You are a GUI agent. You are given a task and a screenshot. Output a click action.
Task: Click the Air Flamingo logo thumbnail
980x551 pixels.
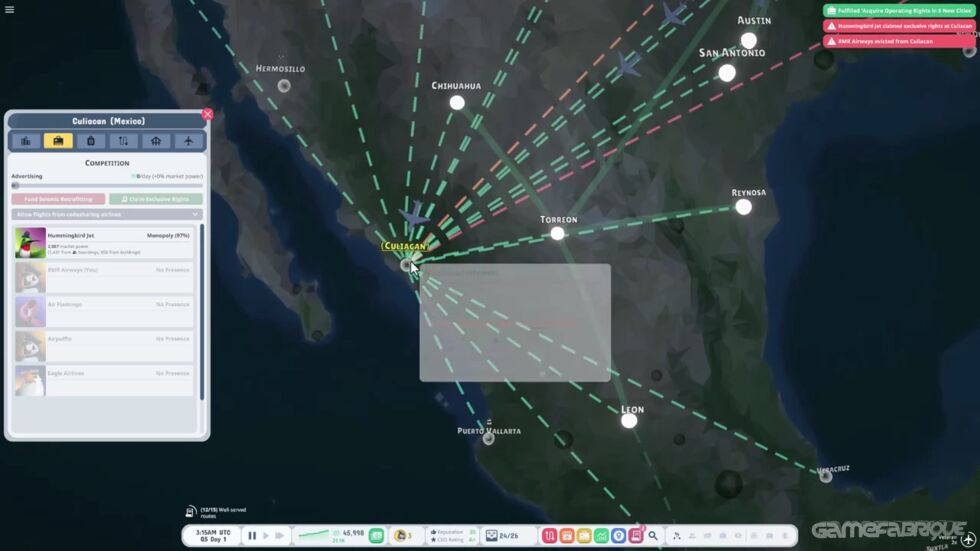tap(30, 312)
